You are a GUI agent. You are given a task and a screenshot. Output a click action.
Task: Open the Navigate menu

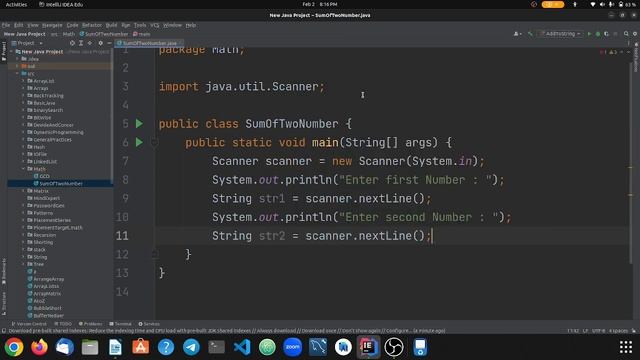point(52,25)
